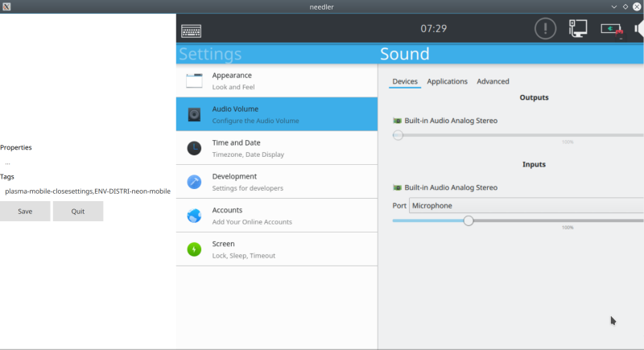
Task: Click the input microphone volume slider handle
Action: pyautogui.click(x=469, y=220)
